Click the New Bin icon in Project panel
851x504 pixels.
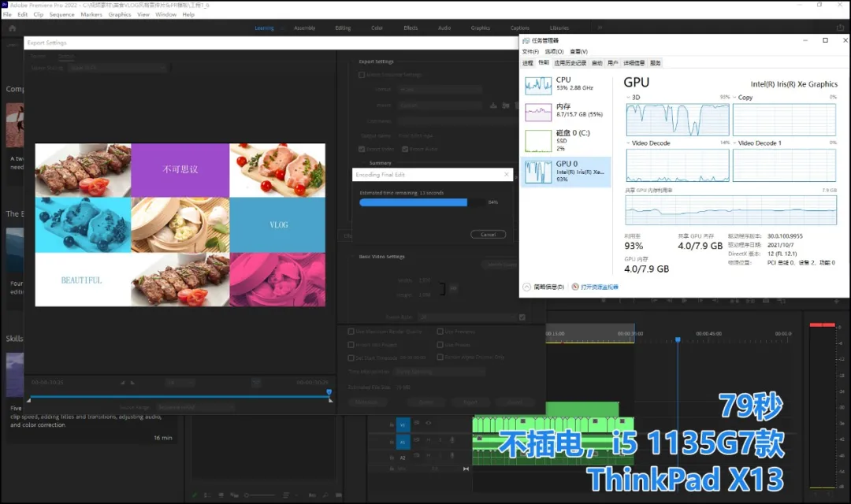point(339,495)
